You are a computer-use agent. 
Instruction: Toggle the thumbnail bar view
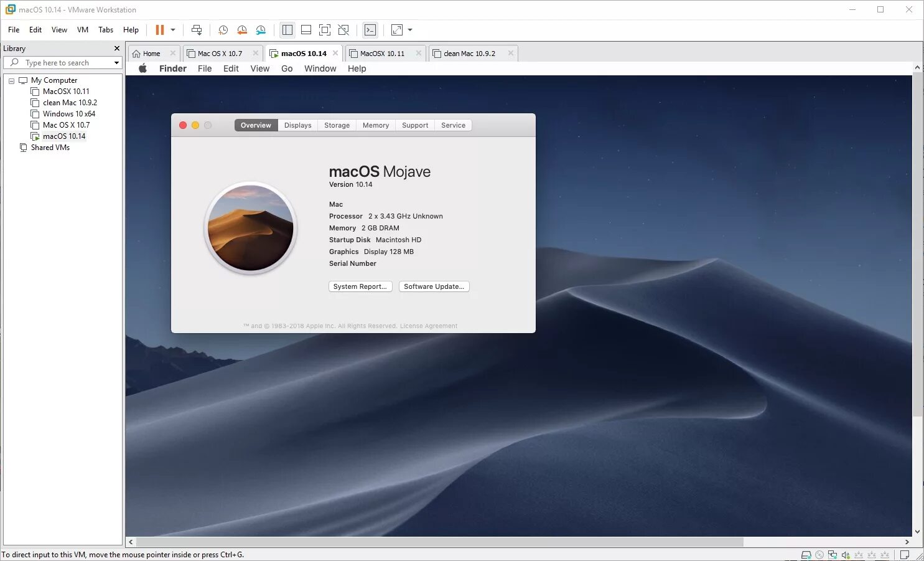click(x=306, y=30)
